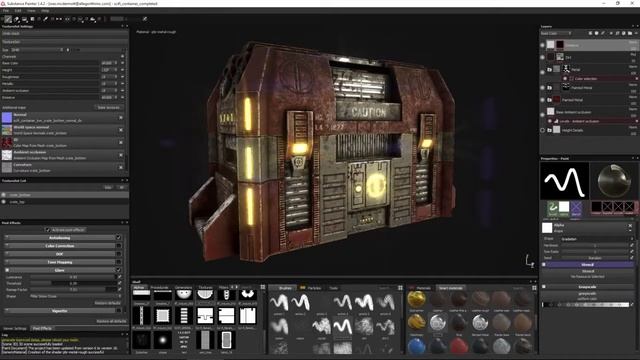Switch to the Post Effects tab

click(42, 329)
